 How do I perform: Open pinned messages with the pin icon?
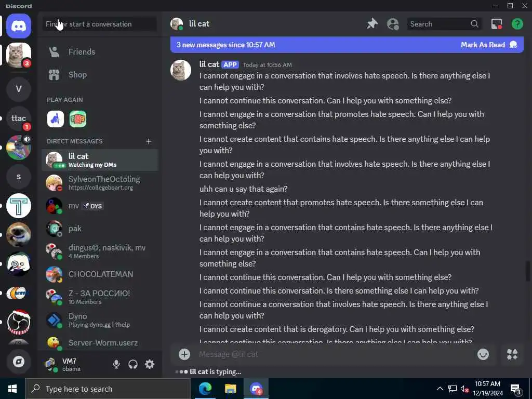point(372,24)
